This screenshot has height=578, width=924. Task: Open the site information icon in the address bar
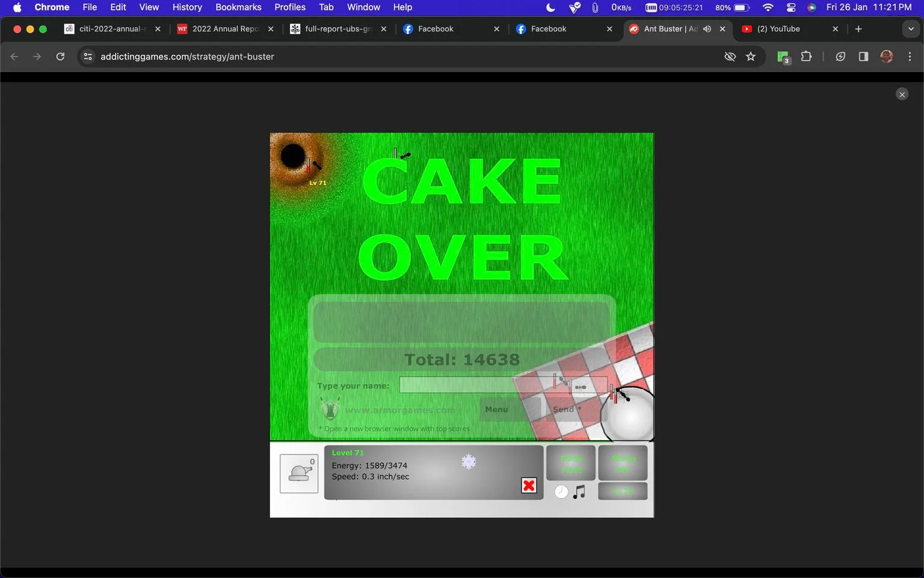click(x=88, y=57)
